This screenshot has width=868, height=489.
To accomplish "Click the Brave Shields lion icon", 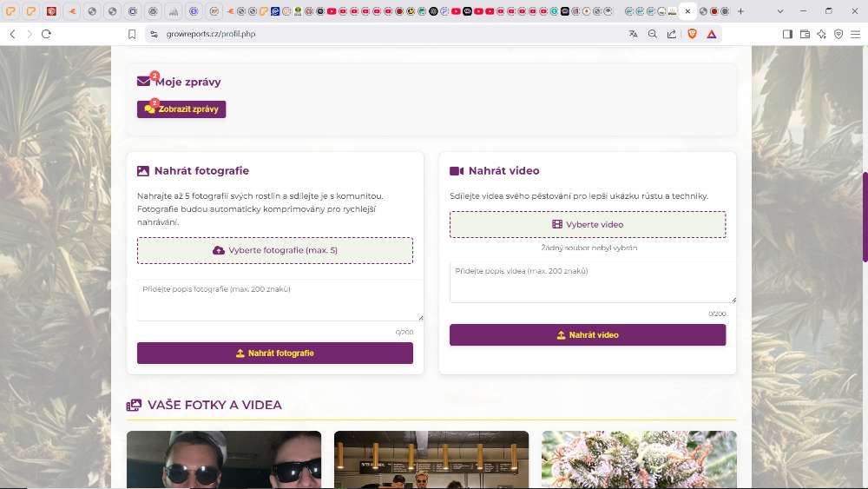I will 693,34.
